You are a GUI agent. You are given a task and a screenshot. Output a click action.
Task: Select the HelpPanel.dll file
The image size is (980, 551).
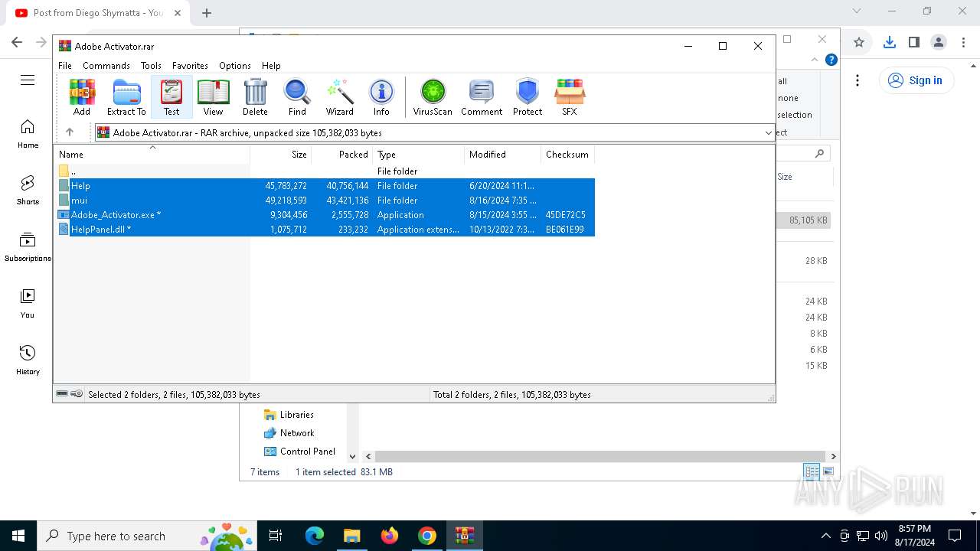325,230
